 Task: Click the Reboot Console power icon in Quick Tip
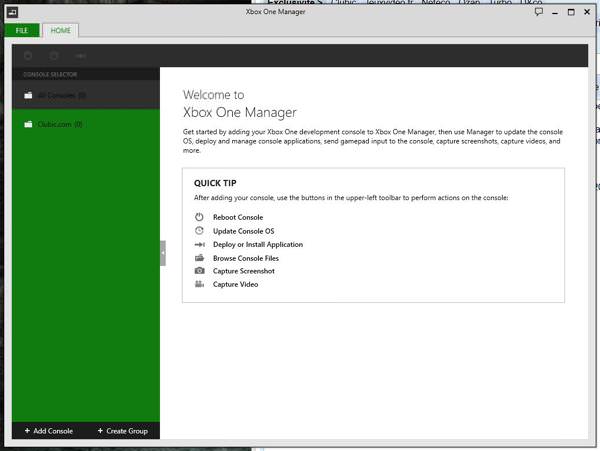point(199,217)
